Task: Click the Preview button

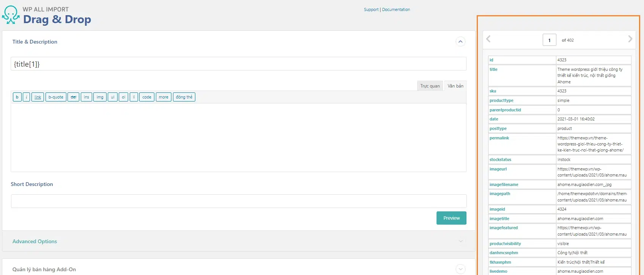Action: pyautogui.click(x=451, y=218)
